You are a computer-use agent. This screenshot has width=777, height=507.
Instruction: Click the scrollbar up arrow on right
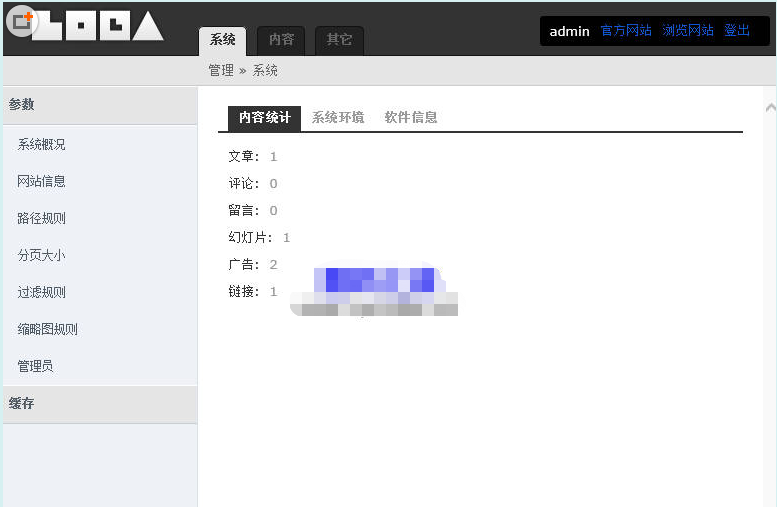click(769, 107)
